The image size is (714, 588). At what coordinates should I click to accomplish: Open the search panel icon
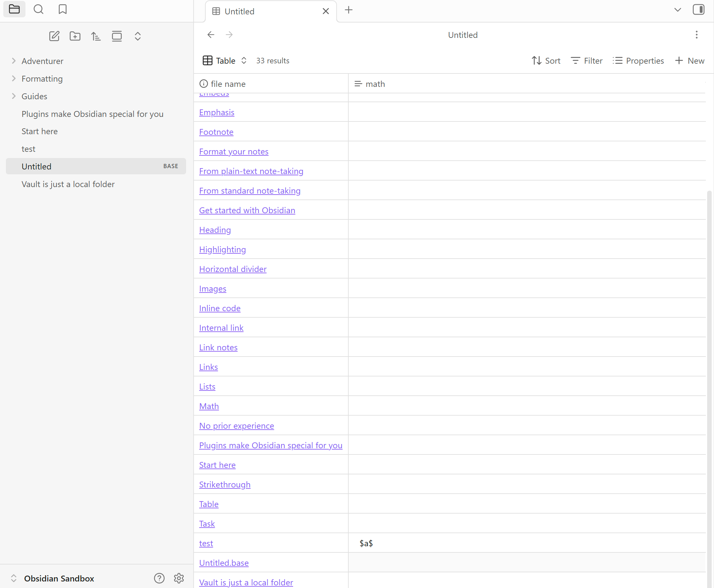pos(38,9)
